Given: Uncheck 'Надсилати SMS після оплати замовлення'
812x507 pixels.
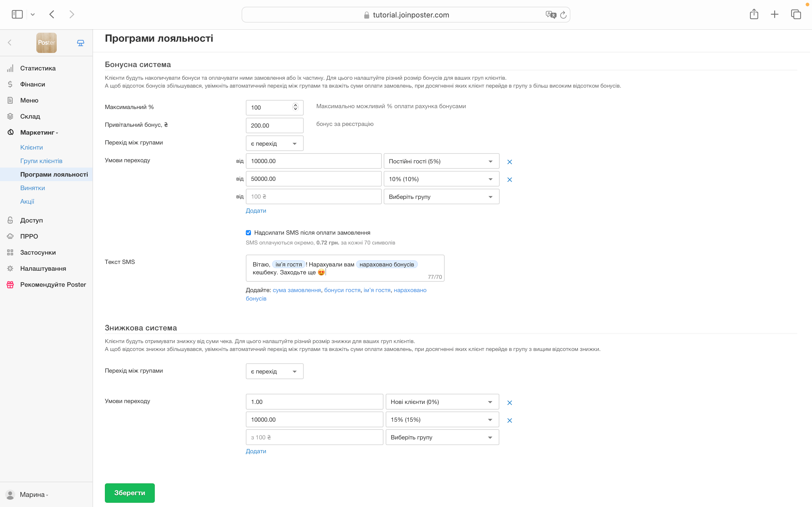Looking at the screenshot, I should (x=248, y=233).
